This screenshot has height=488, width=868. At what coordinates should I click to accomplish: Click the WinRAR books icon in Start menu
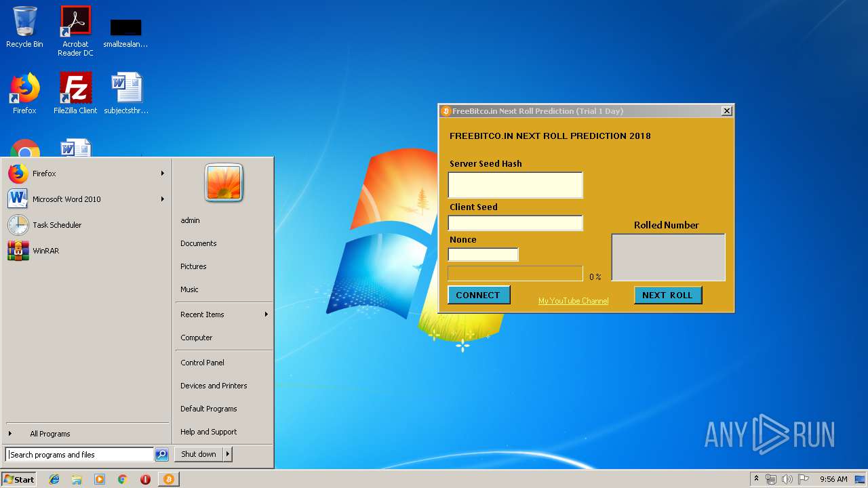point(18,251)
